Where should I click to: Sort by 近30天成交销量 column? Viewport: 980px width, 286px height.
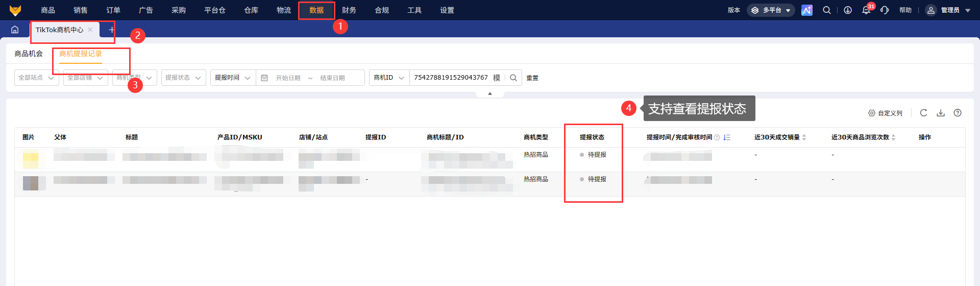(x=804, y=137)
